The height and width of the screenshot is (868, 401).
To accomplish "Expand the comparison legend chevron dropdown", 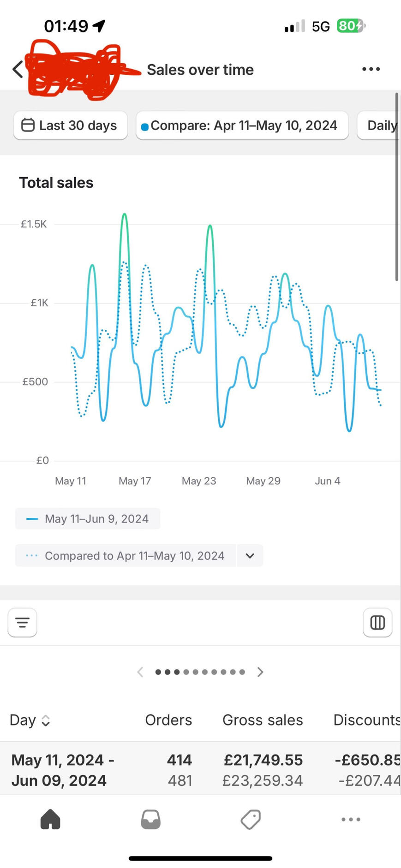I will [x=250, y=556].
